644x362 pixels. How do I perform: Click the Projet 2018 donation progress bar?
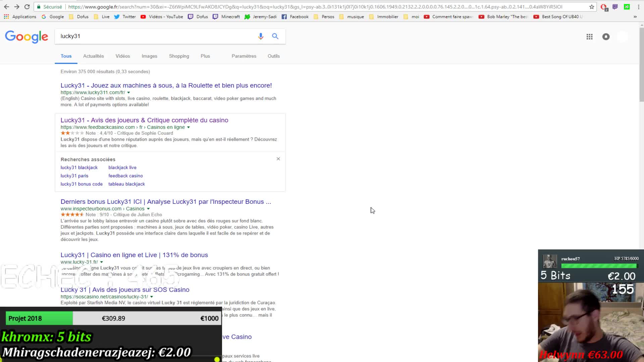(x=113, y=318)
